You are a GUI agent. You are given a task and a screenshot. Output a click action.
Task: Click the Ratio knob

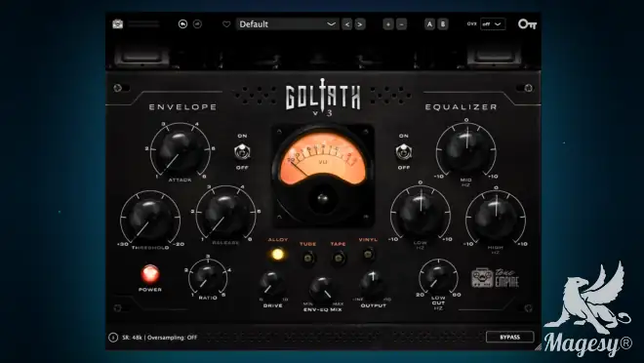pyautogui.click(x=208, y=278)
